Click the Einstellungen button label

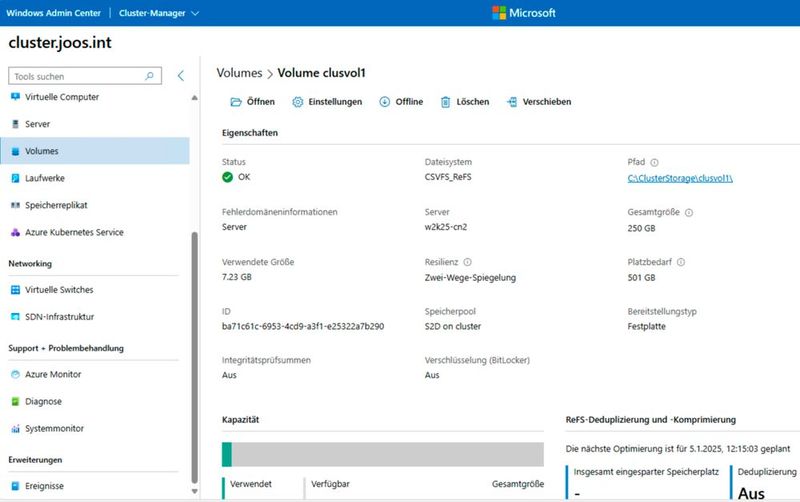(335, 102)
